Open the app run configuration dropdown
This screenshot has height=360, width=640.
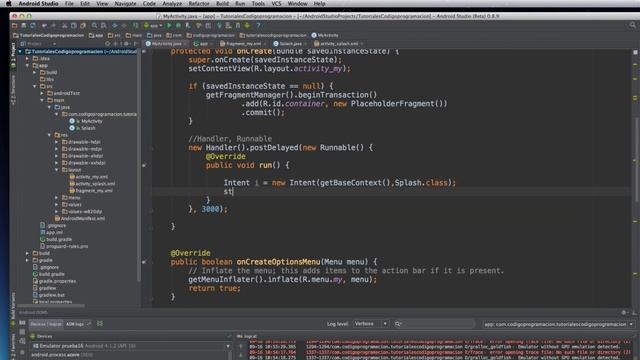tap(153, 25)
